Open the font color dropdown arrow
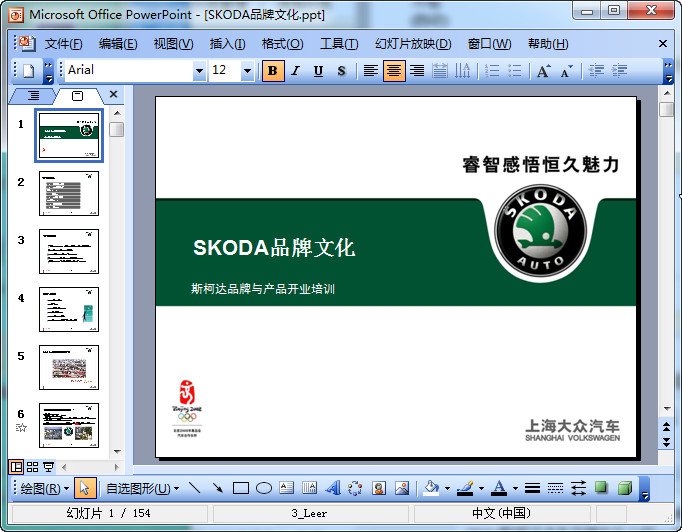The height and width of the screenshot is (532, 682). click(515, 489)
